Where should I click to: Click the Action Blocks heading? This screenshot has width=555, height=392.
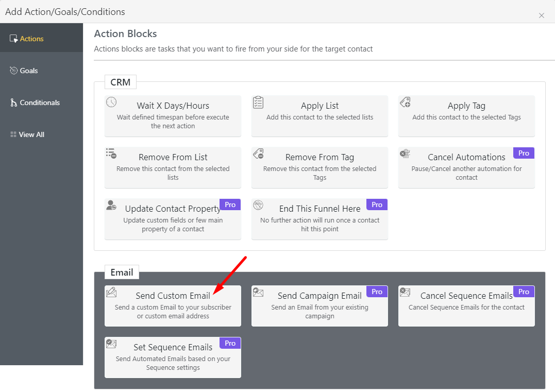point(125,33)
